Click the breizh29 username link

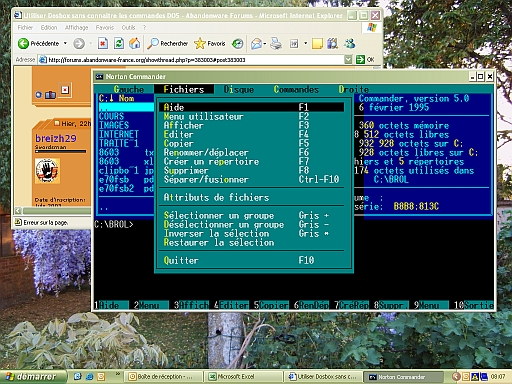(56, 138)
